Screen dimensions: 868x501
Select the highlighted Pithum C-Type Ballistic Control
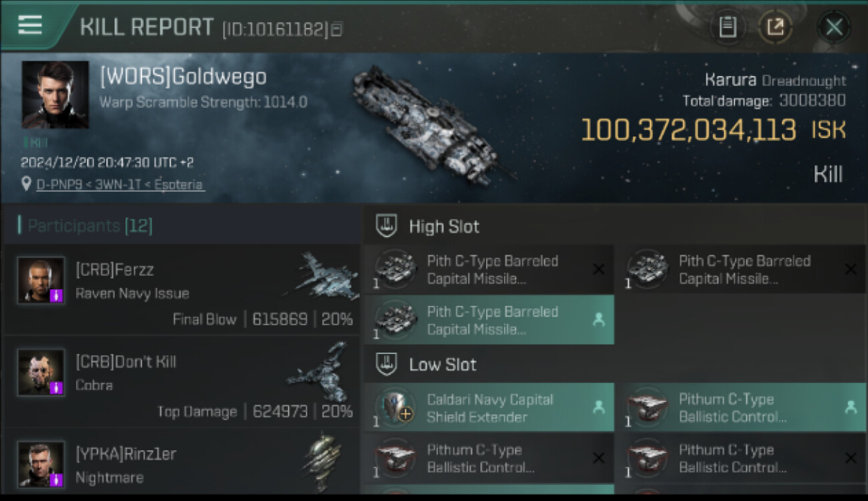(740, 407)
